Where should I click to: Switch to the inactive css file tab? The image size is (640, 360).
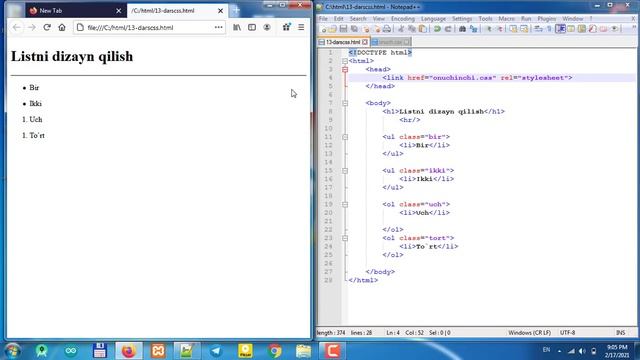coord(390,42)
